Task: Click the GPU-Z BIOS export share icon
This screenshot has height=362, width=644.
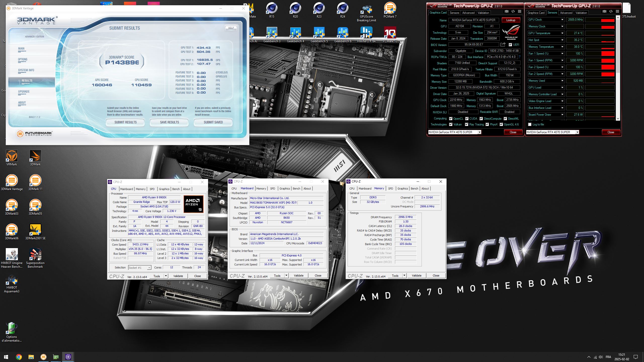Action: pyautogui.click(x=503, y=44)
